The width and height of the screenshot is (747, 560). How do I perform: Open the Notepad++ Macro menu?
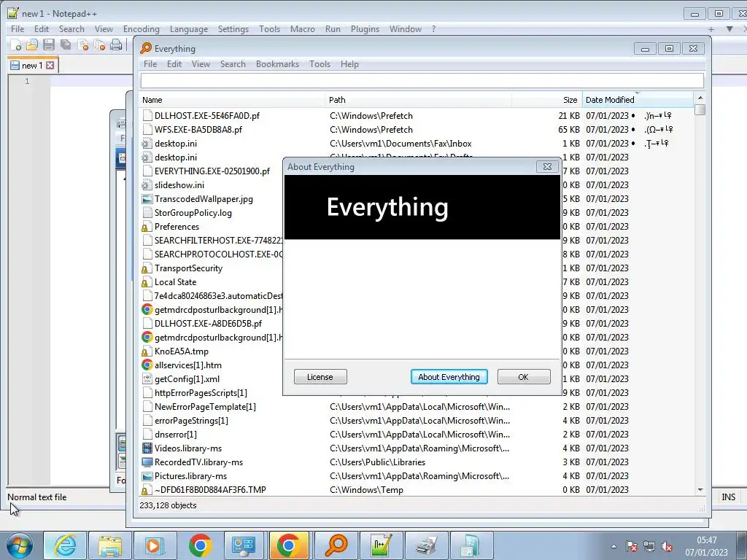tap(303, 29)
